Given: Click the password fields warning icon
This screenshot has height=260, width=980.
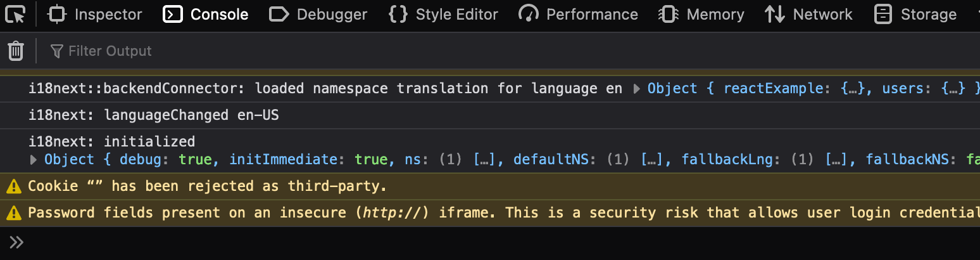Looking at the screenshot, I should 13,212.
